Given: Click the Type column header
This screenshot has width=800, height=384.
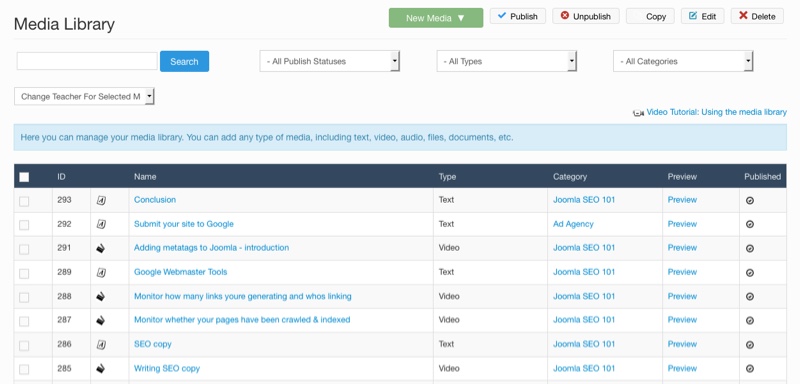Looking at the screenshot, I should [447, 177].
